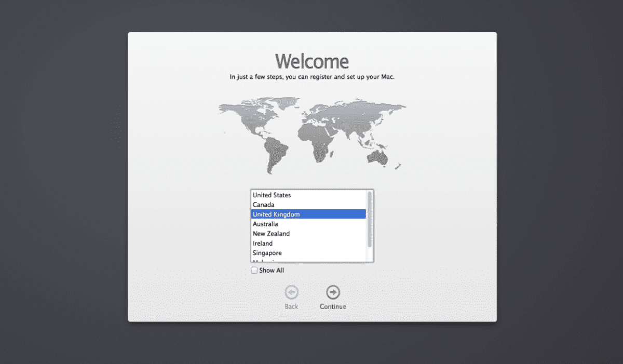Click the Show All label text

click(272, 271)
